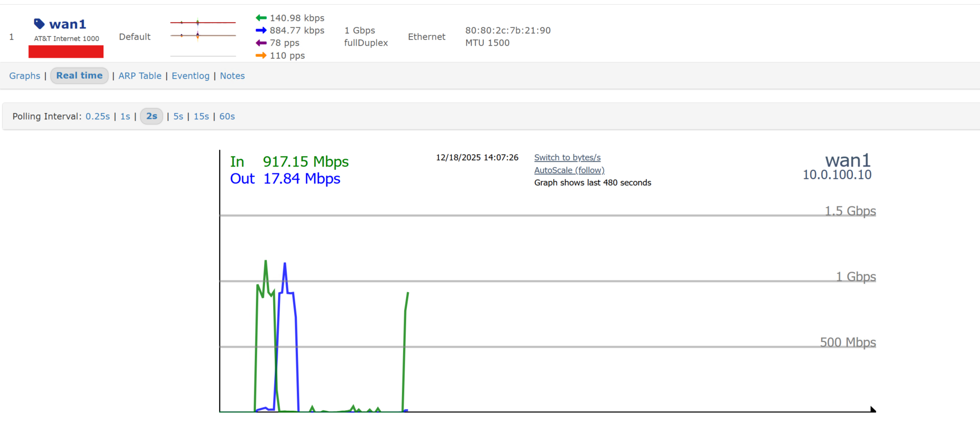Click the purple inbound pps arrow icon
This screenshot has height=445, width=980.
pos(261,43)
